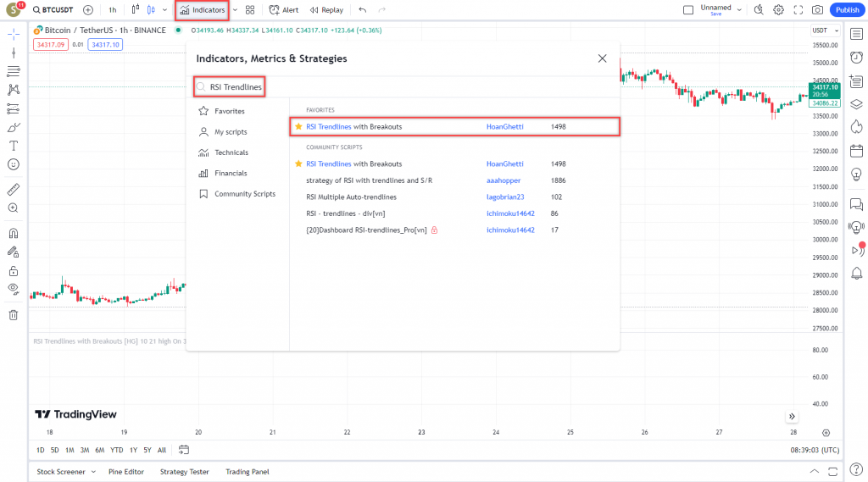The height and width of the screenshot is (482, 868).
Task: Unfavorite RSI Trendlines star under Community Scripts
Action: [298, 163]
